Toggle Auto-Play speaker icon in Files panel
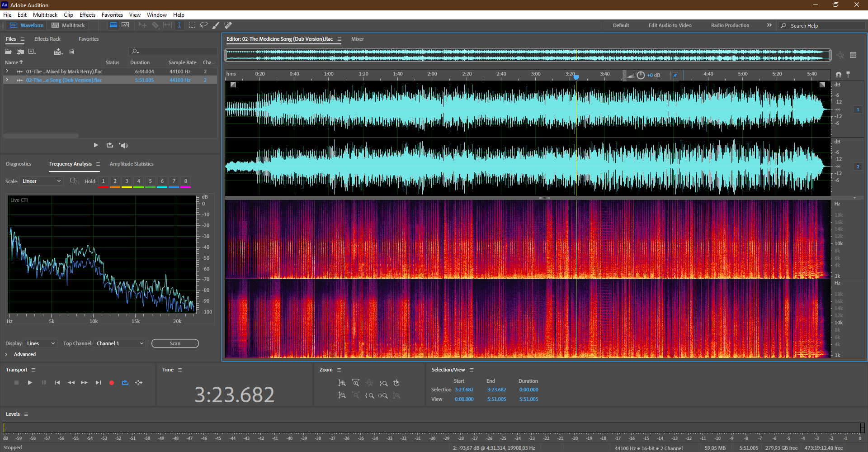Screen dimensions: 868x452 point(123,145)
